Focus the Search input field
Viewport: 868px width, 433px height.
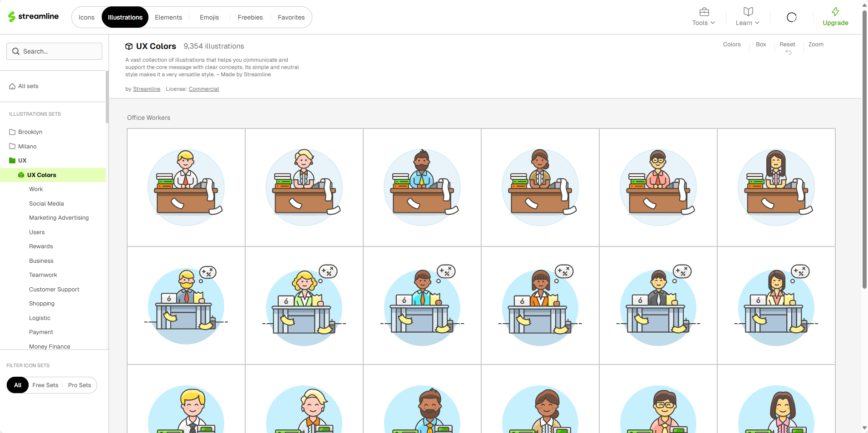click(54, 51)
